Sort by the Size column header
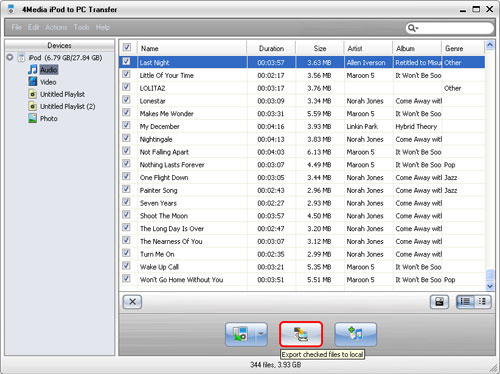 click(320, 48)
